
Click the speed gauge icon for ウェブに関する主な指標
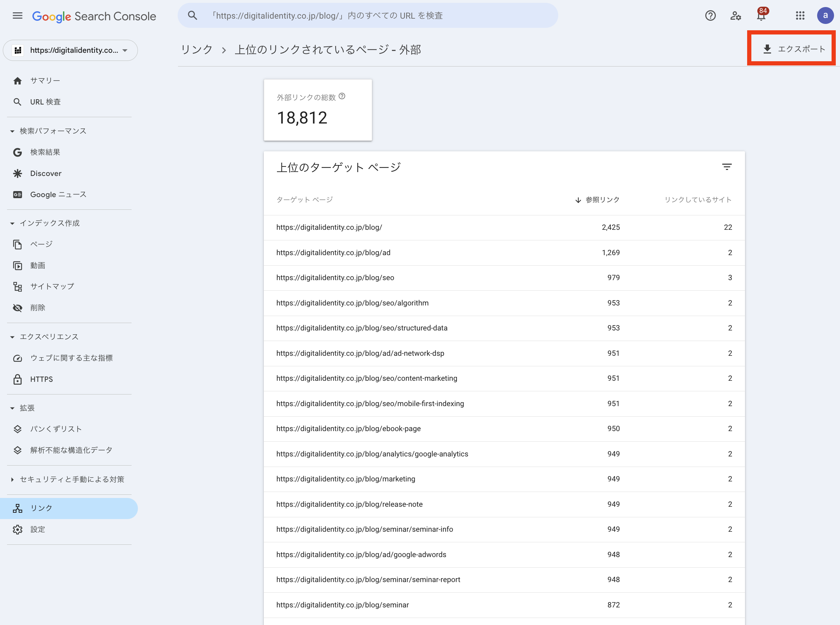(x=17, y=358)
